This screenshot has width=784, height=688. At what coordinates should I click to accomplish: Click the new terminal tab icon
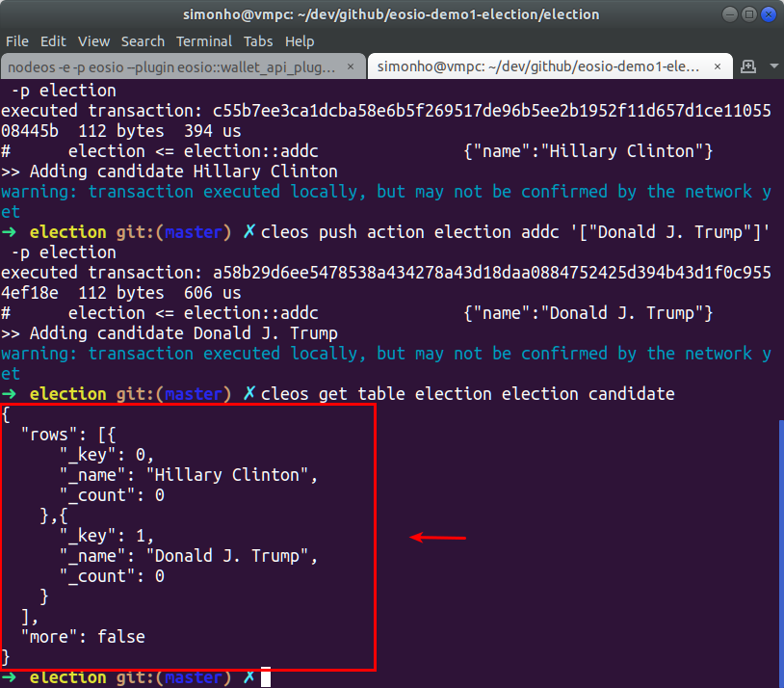click(748, 66)
